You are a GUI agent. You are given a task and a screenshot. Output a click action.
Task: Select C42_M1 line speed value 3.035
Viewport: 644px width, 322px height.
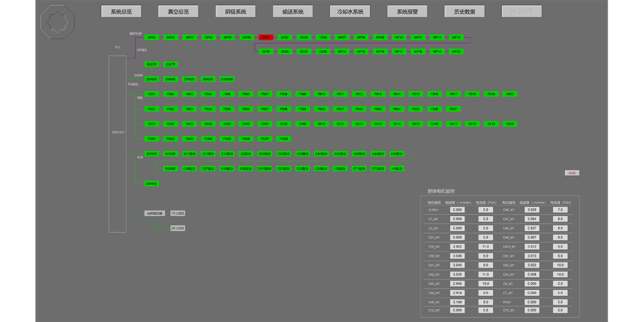tap(457, 274)
